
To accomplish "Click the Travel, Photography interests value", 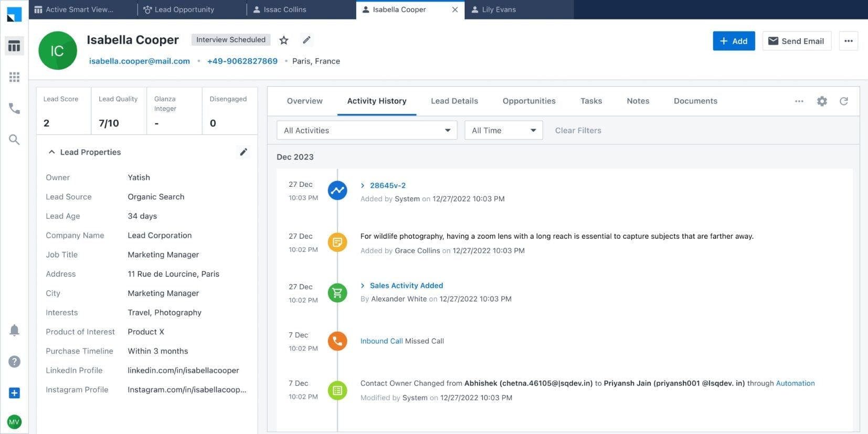I will (164, 313).
